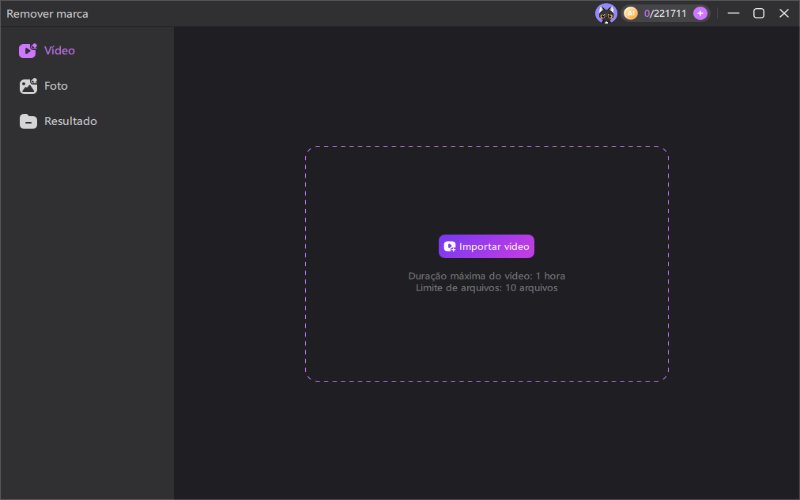This screenshot has height=500, width=800.
Task: Maximize the Remover marca window
Action: coord(759,13)
